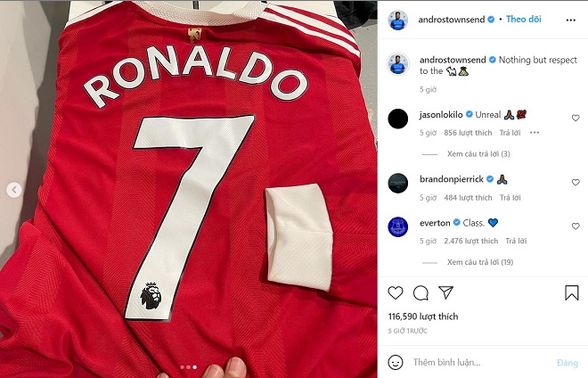Reply to everton's comment Trả lời
This screenshot has width=588, height=378.
coord(516,241)
